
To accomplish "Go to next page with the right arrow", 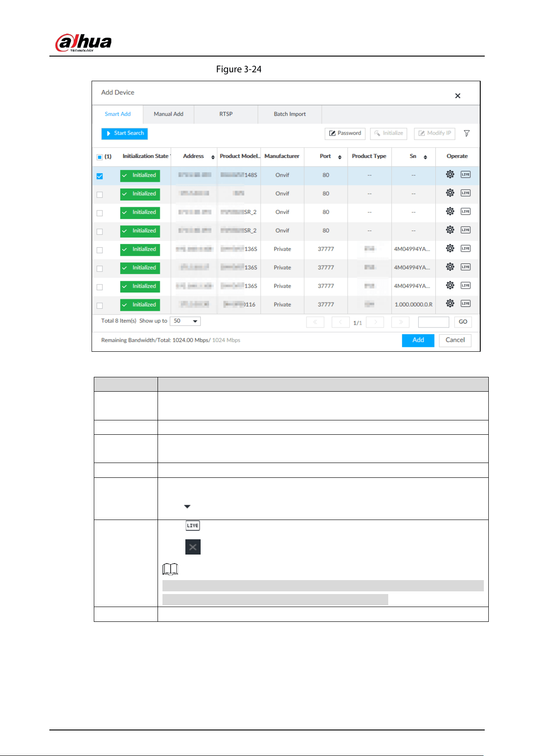I will (375, 322).
